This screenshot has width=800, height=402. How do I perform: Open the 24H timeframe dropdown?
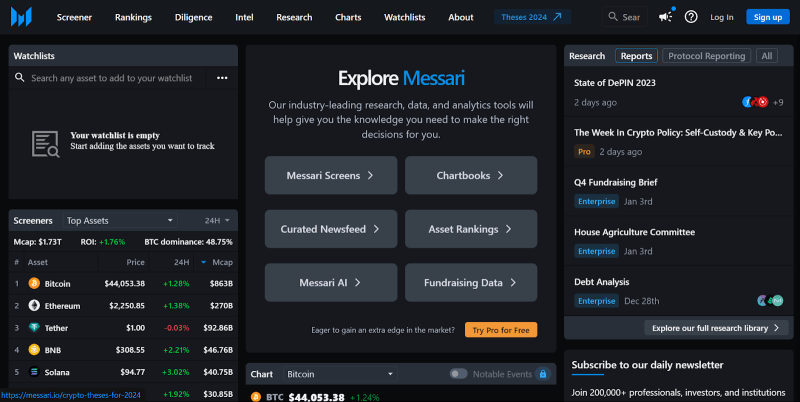(x=217, y=220)
